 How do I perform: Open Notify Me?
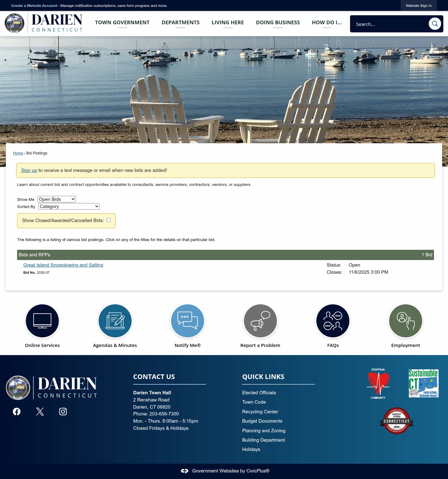coord(187,321)
